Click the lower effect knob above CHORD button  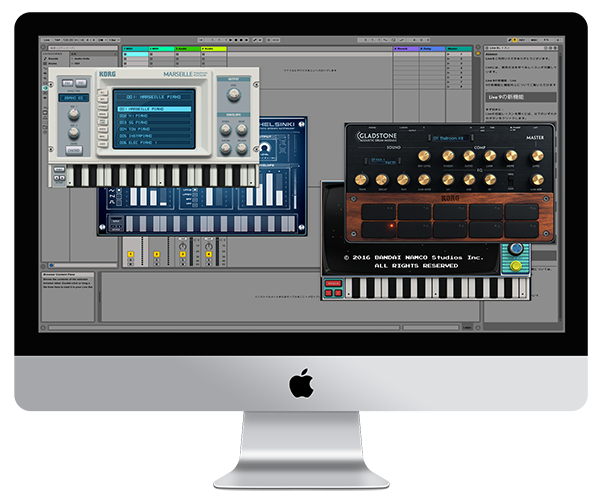tap(73, 133)
